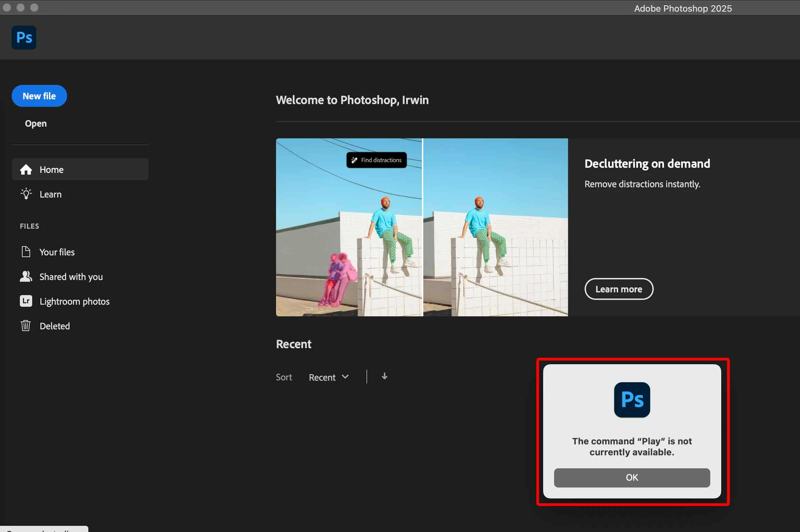
Task: Toggle sort direction with the down arrow
Action: pyautogui.click(x=384, y=376)
